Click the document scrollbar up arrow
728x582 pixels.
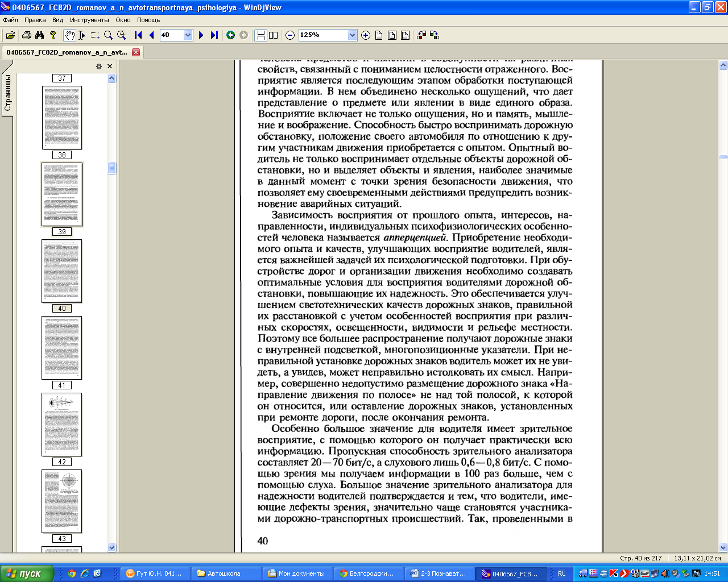(723, 65)
